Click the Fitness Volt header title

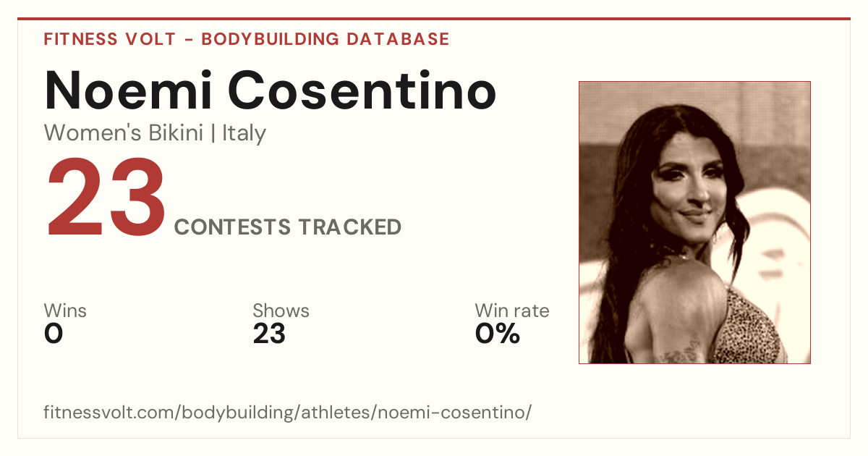pyautogui.click(x=109, y=39)
